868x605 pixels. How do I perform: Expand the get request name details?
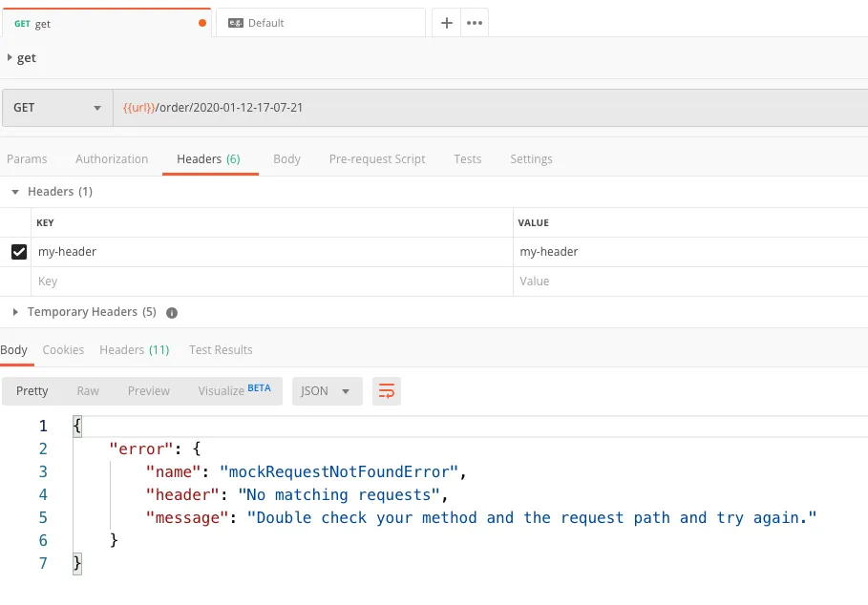10,57
